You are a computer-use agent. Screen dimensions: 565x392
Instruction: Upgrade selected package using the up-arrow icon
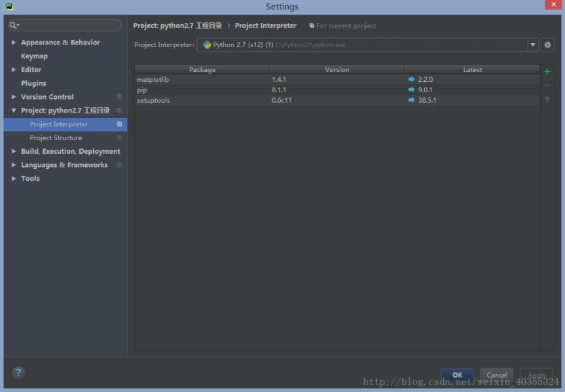pos(548,98)
